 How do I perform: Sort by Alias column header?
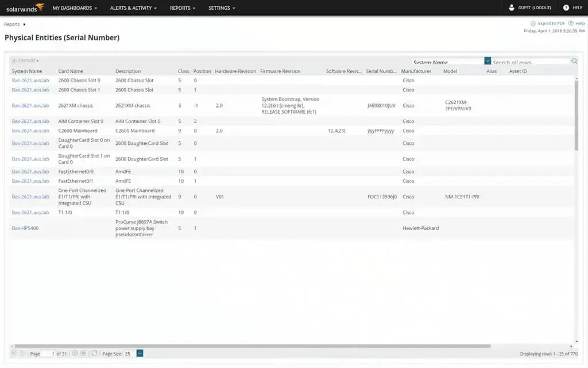(x=492, y=71)
